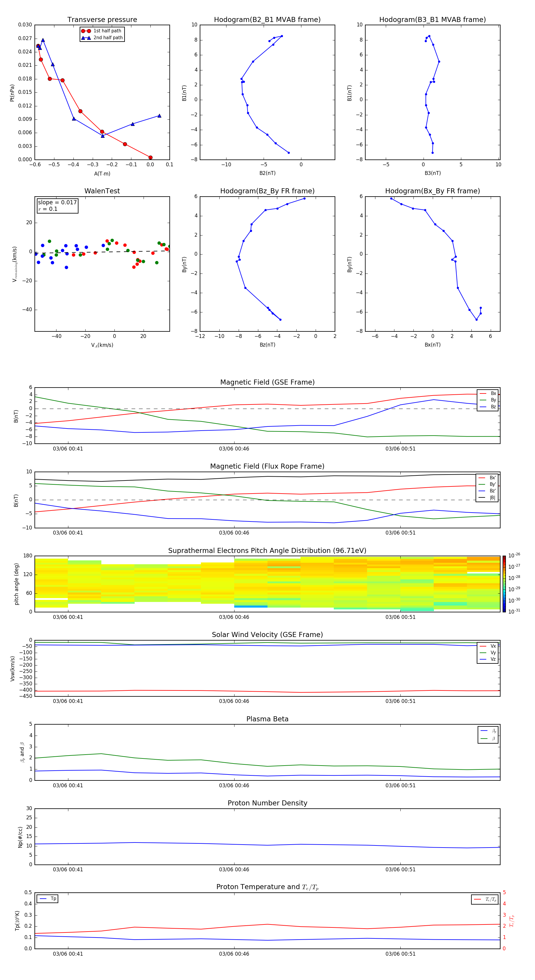The height and width of the screenshot is (980, 535).
Task: Click the red Te/Tp right axis label
Action: pyautogui.click(x=512, y=921)
